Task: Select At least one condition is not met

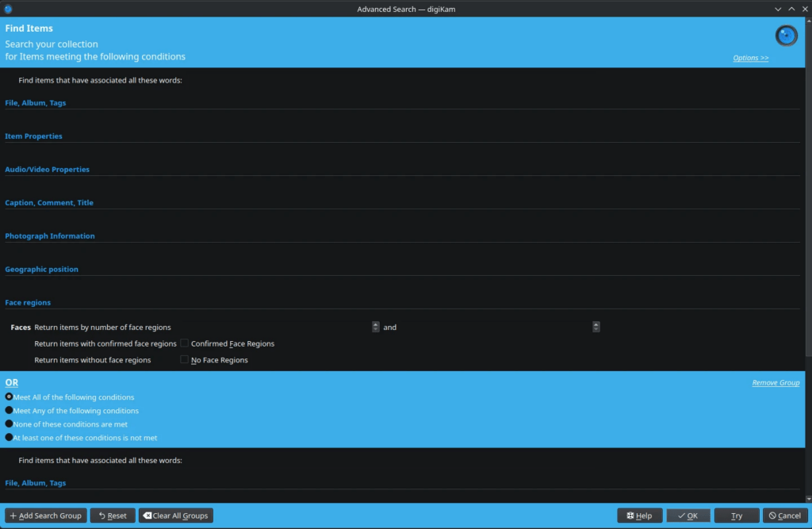Action: (x=9, y=437)
